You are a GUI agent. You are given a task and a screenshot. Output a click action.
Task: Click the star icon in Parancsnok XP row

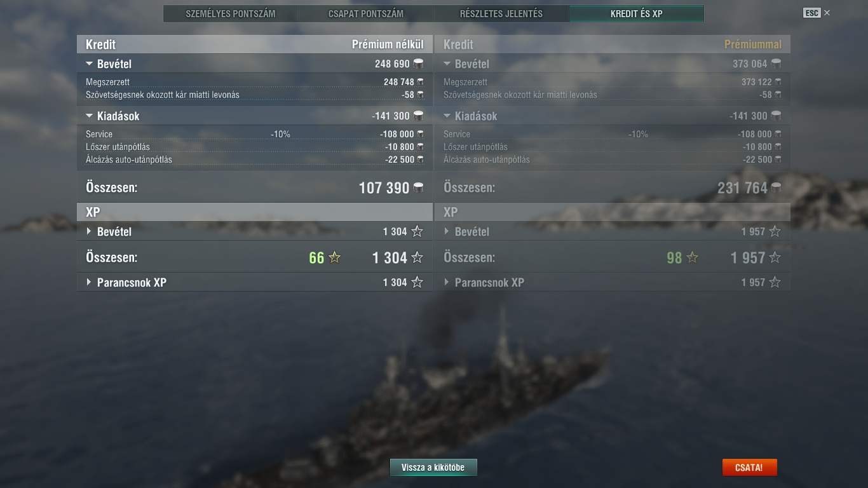click(x=417, y=282)
